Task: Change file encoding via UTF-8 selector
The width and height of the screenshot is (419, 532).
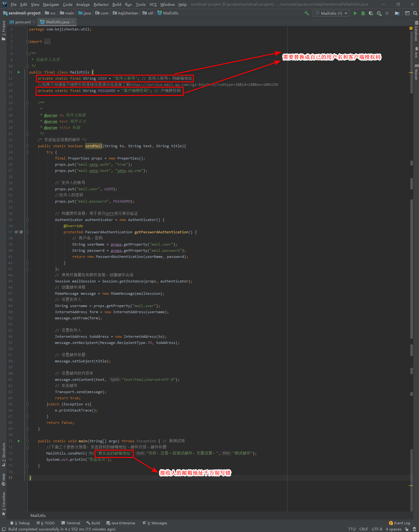Action: (x=377, y=529)
